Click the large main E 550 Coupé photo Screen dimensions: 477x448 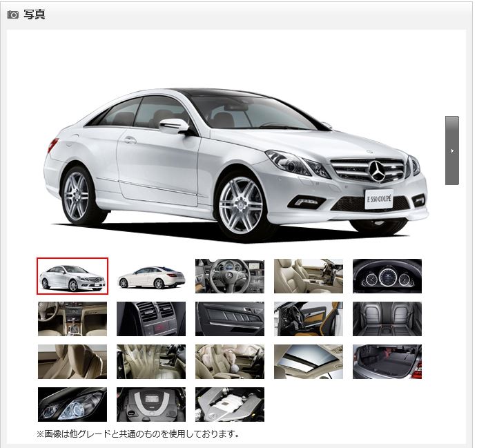[x=236, y=164]
